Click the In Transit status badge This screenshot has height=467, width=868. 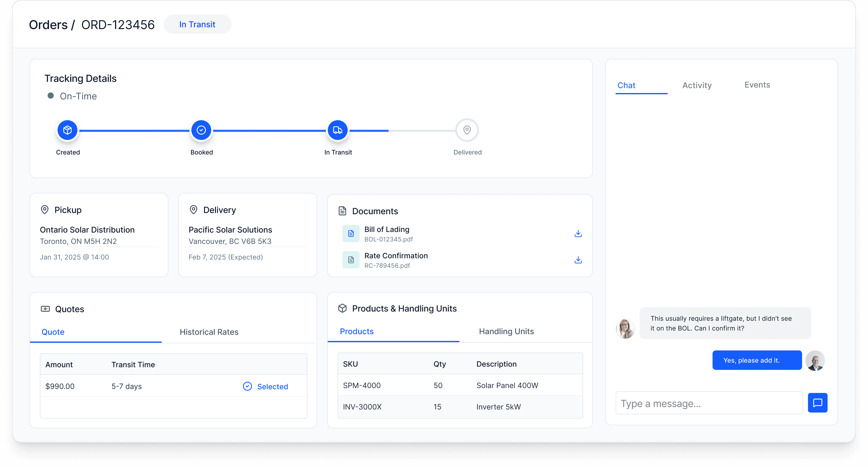(197, 24)
